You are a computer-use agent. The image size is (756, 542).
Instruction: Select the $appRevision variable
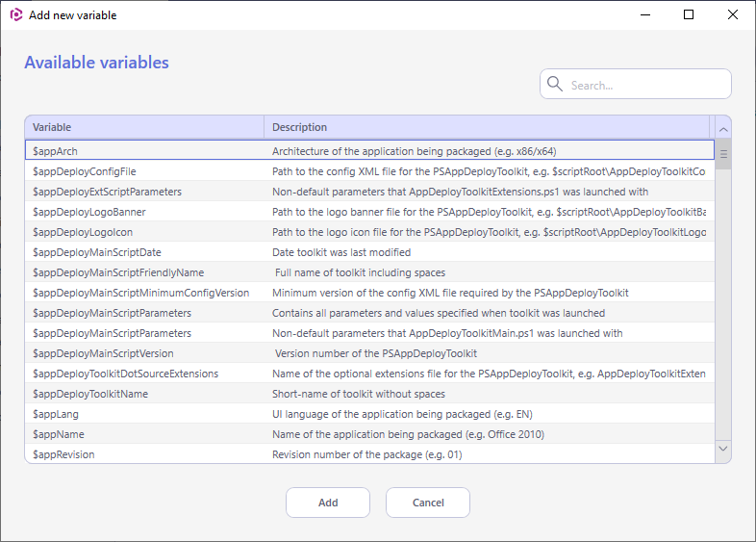point(63,454)
